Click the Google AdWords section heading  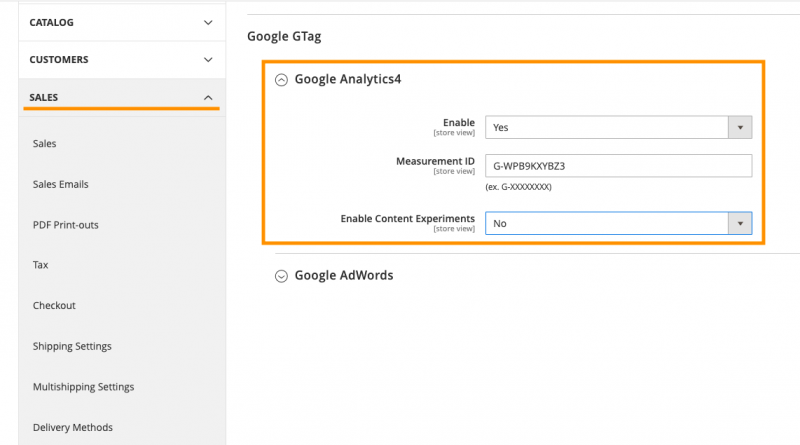click(x=343, y=276)
